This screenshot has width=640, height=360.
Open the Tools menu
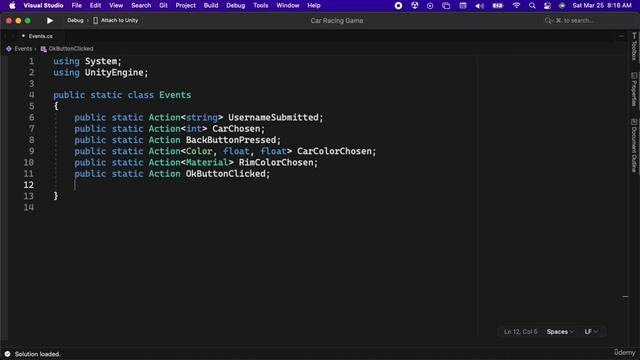pos(260,5)
